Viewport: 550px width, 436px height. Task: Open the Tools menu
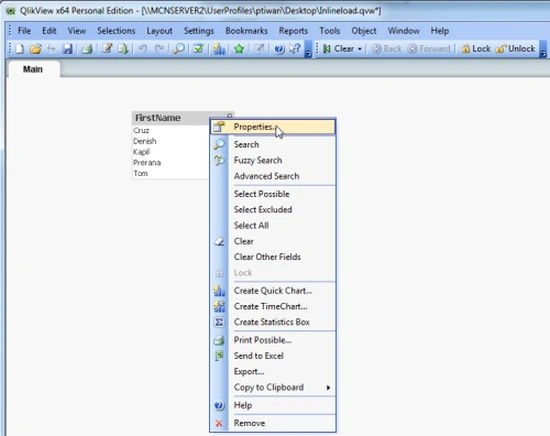tap(330, 31)
